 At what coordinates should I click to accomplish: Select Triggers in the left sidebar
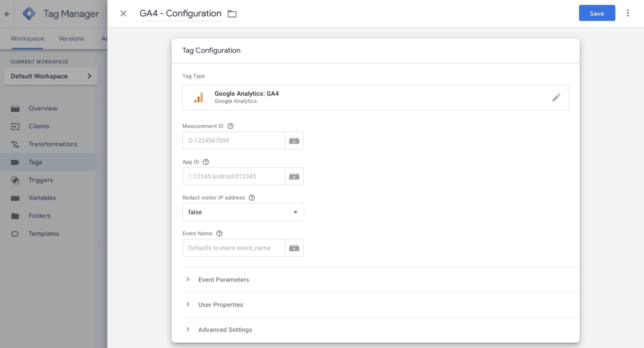click(40, 180)
